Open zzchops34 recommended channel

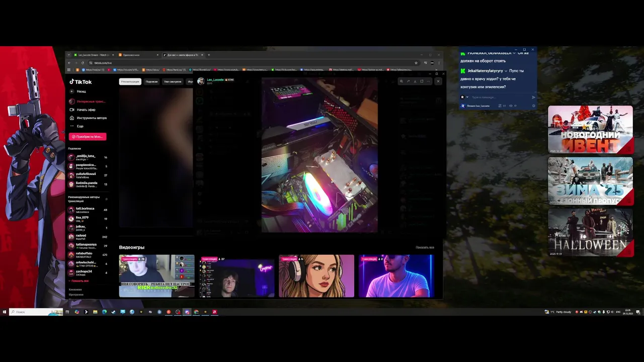(88, 273)
